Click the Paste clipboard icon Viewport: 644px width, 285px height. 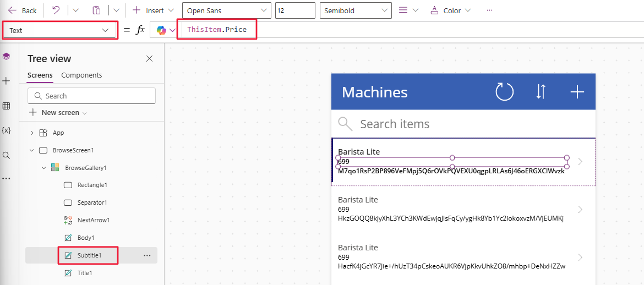(x=96, y=10)
